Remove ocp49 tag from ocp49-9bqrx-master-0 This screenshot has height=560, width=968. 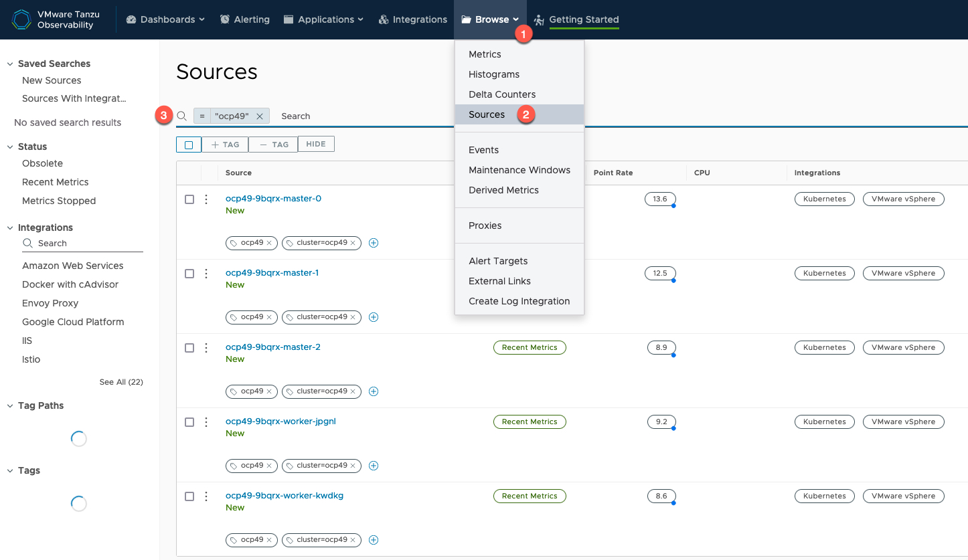(x=269, y=243)
